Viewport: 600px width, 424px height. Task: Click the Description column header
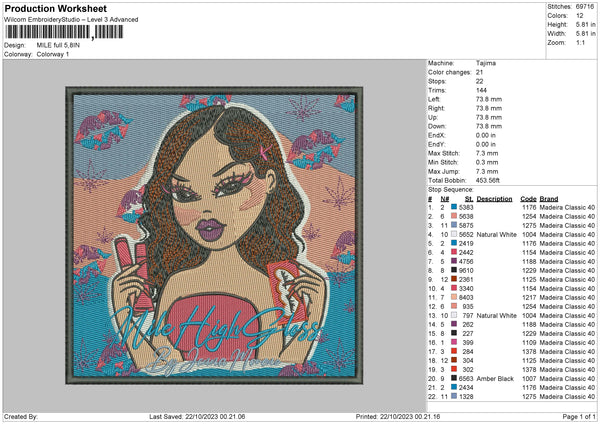pyautogui.click(x=494, y=199)
